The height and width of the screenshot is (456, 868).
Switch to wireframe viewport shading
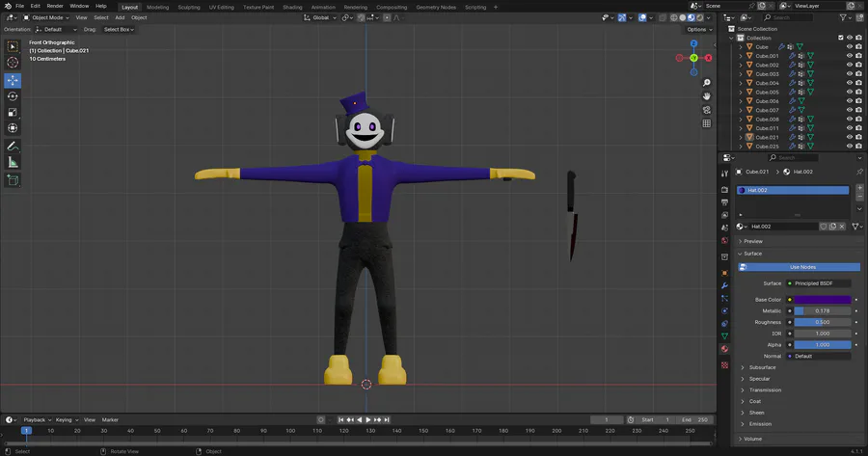click(674, 17)
